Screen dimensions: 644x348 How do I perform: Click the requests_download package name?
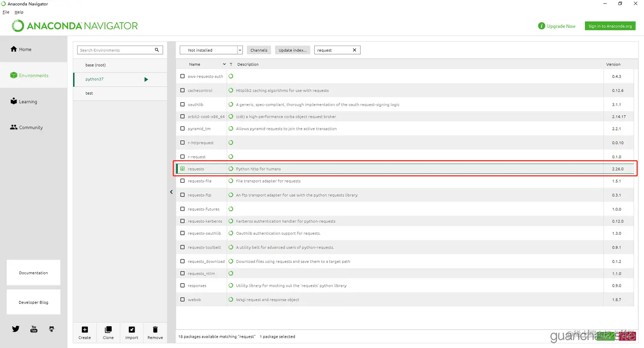[206, 262]
